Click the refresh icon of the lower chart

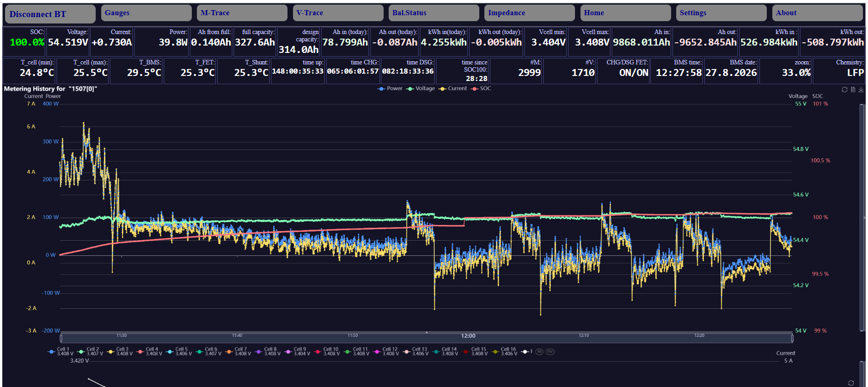coord(851,383)
